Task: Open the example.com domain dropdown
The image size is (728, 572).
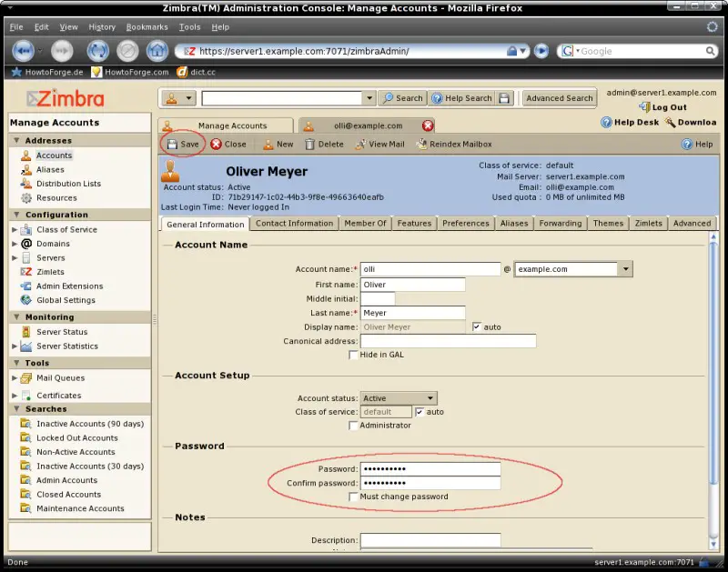Action: pos(624,269)
